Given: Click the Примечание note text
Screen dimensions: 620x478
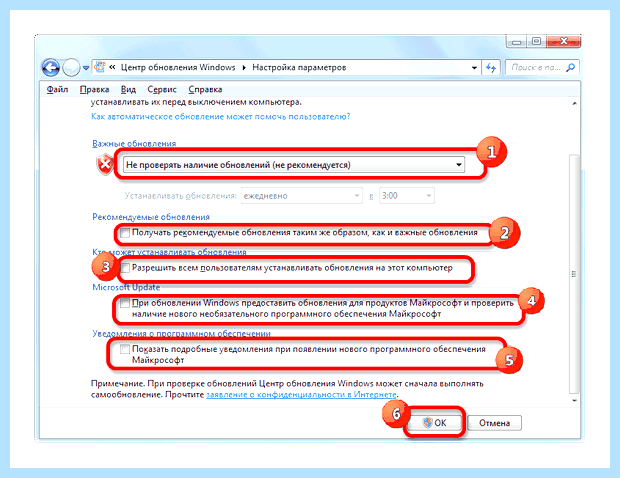Looking at the screenshot, I should click(287, 389).
